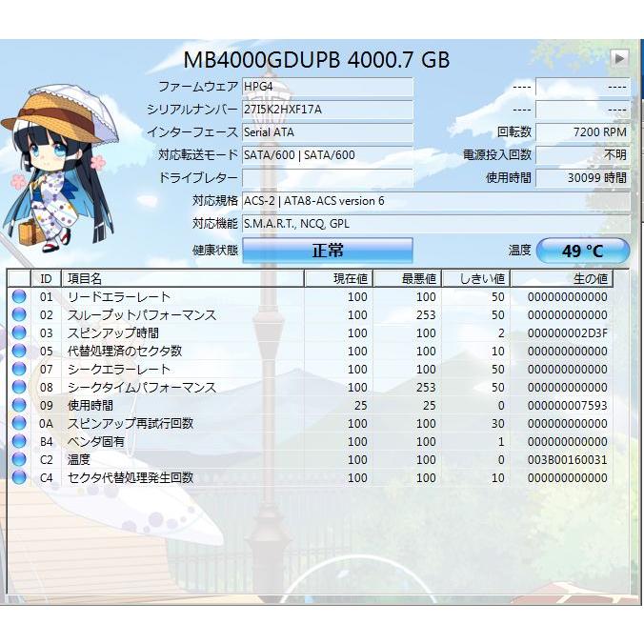Select the 代替処理済のセクタ数 row name
The image size is (644, 644).
[125, 351]
